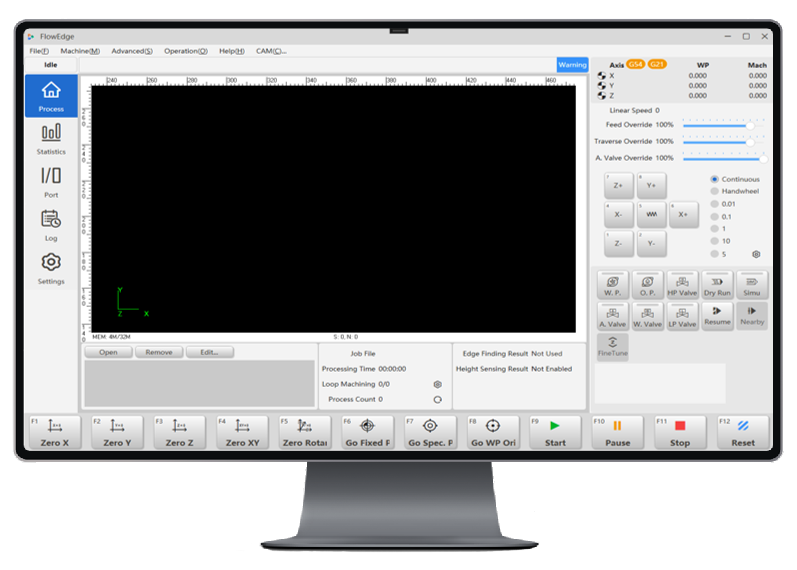Open the CAM menu
797x570 pixels.
click(x=270, y=51)
